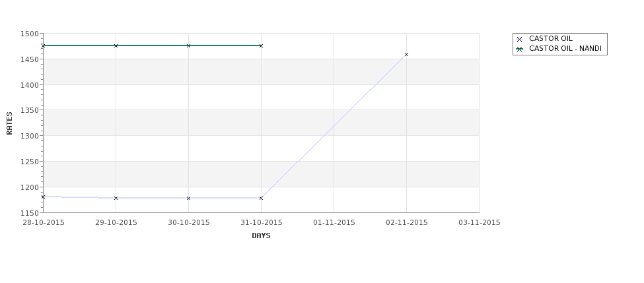Click the DAYS axis title
Screen dimensions: 644x283
click(x=261, y=236)
